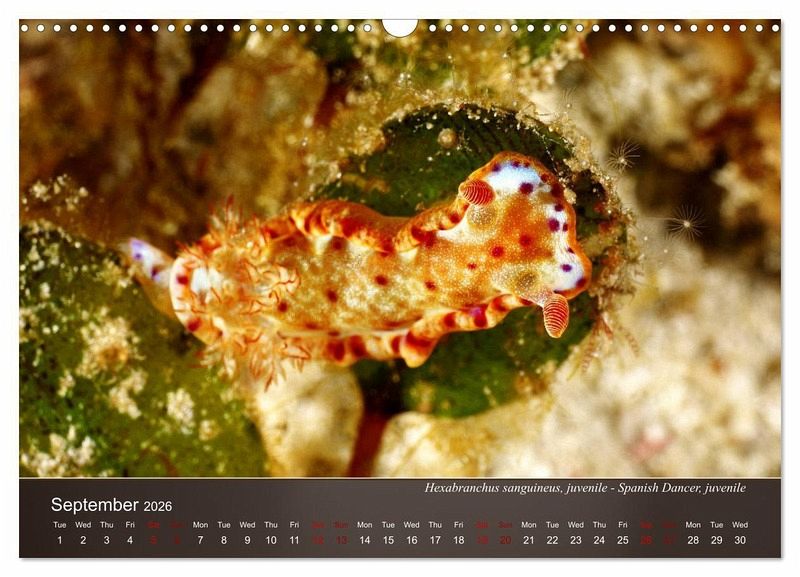The width and height of the screenshot is (800, 577).
Task: Select date 11 in the calendar strip
Action: [294, 540]
